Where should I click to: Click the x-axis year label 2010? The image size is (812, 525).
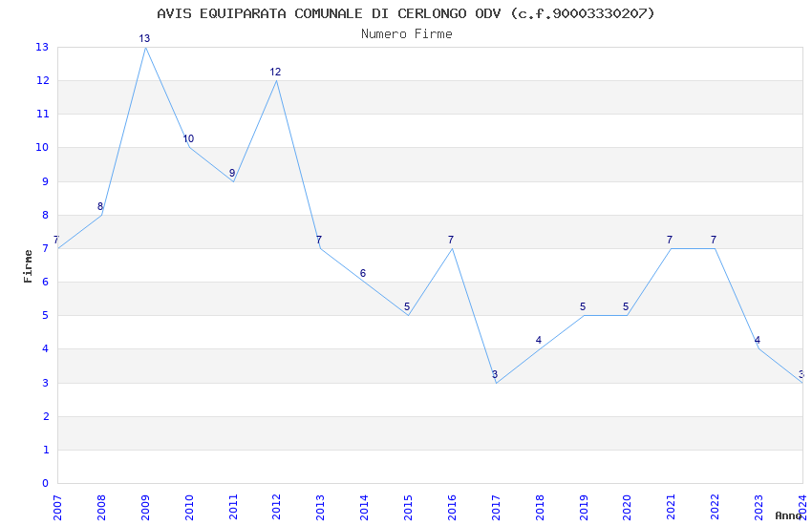pyautogui.click(x=189, y=508)
